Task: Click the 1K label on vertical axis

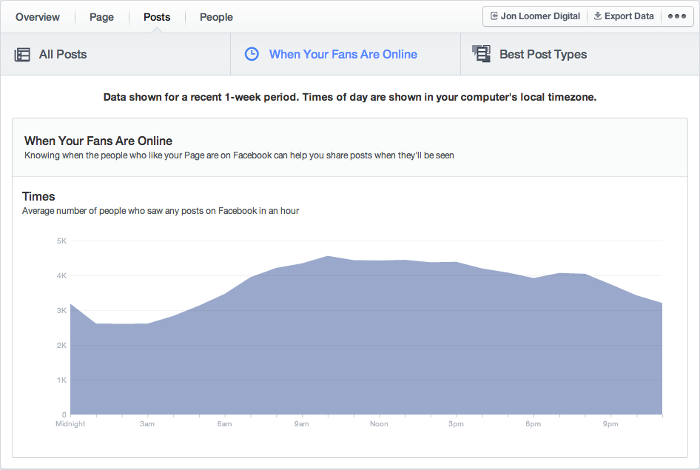Action: point(62,380)
